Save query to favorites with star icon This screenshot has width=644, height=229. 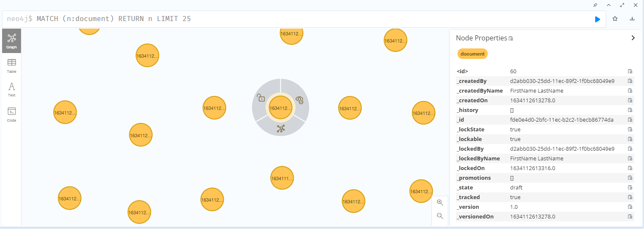click(x=615, y=19)
